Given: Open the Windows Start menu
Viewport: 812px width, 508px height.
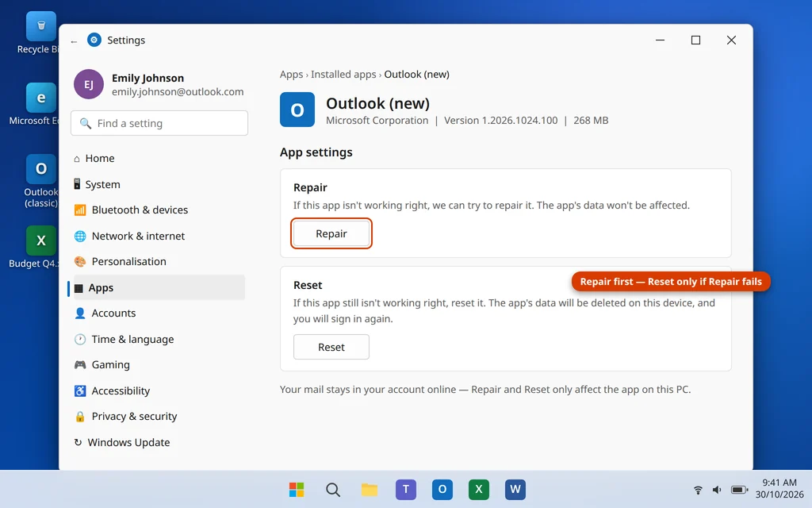Looking at the screenshot, I should tap(297, 489).
